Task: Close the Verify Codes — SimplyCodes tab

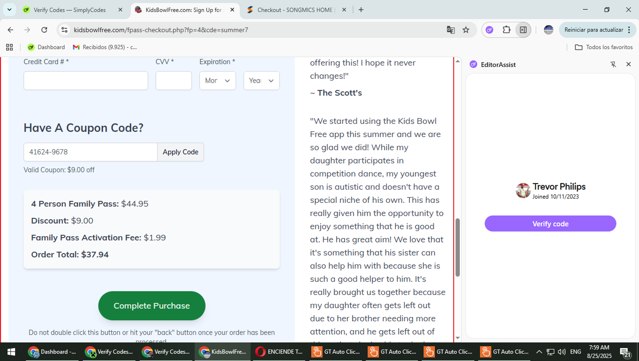Action: pyautogui.click(x=120, y=10)
